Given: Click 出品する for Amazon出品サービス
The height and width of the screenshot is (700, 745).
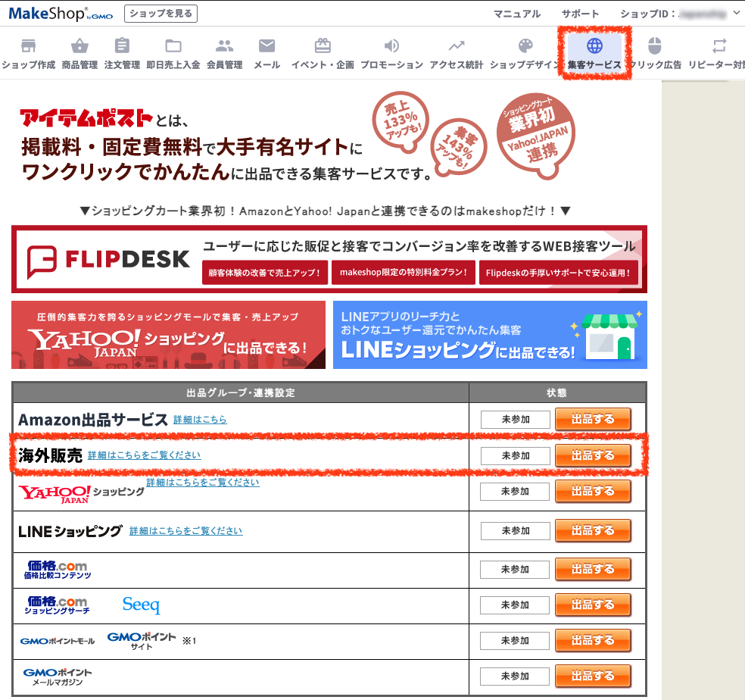Looking at the screenshot, I should [x=593, y=419].
